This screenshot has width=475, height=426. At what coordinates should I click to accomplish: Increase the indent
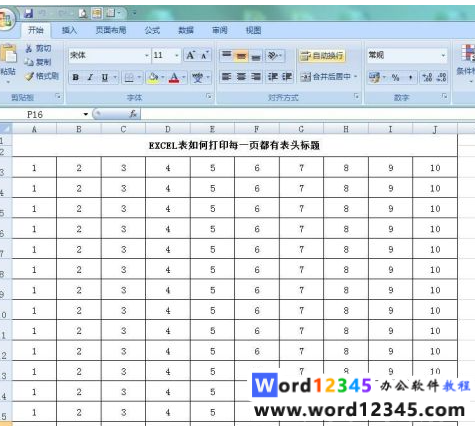[287, 77]
